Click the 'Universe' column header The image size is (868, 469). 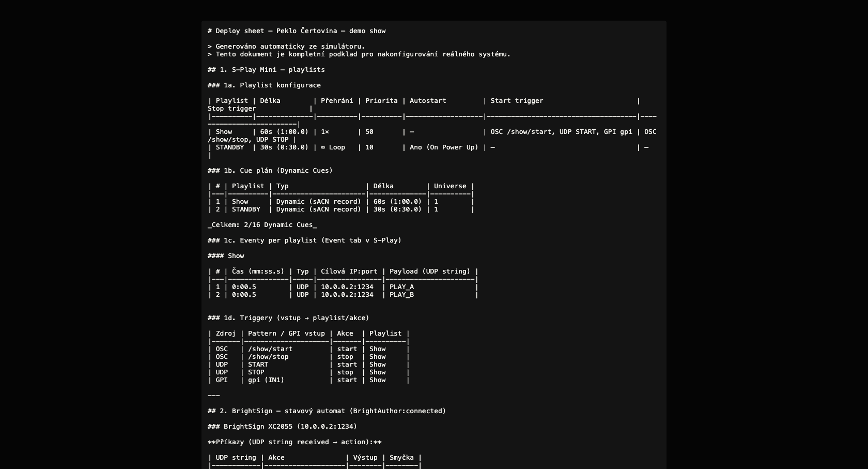point(450,186)
